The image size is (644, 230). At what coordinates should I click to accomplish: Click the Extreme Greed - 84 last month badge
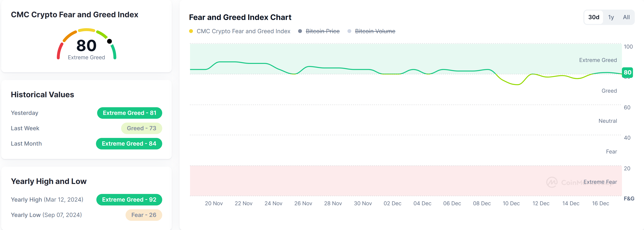click(x=129, y=144)
